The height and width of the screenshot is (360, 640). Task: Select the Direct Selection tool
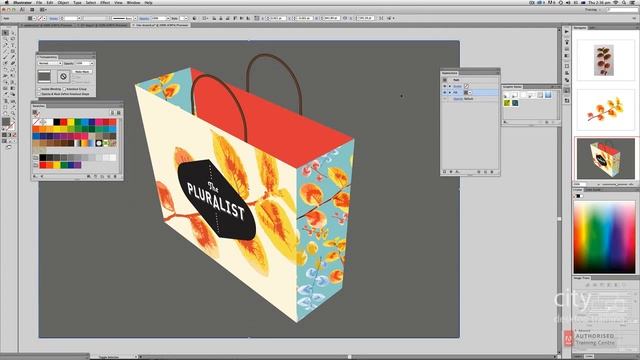(13, 33)
